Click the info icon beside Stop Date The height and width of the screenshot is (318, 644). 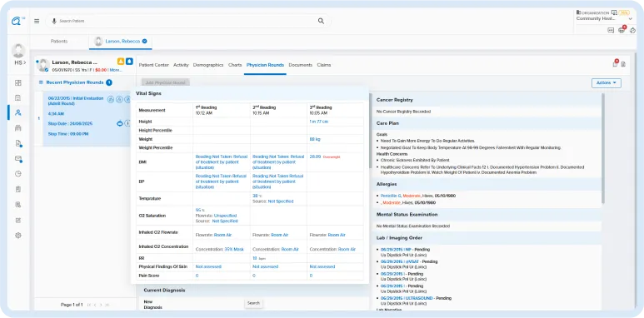pos(127,123)
